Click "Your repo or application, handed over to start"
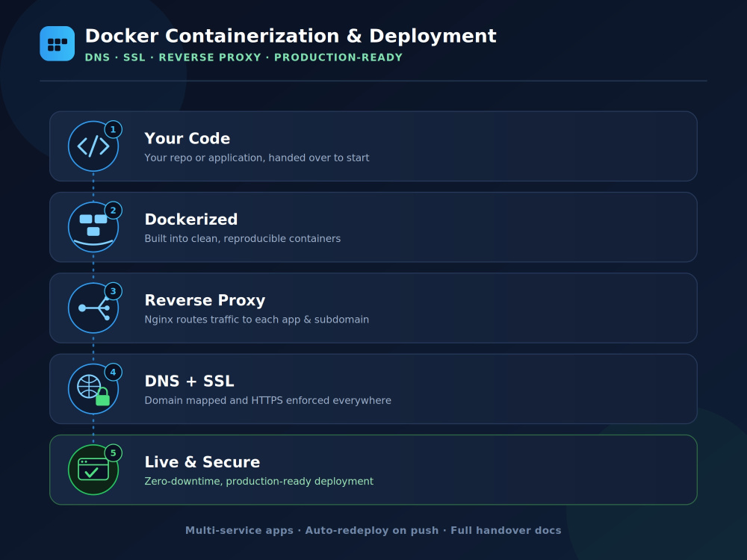The height and width of the screenshot is (560, 747). click(257, 158)
